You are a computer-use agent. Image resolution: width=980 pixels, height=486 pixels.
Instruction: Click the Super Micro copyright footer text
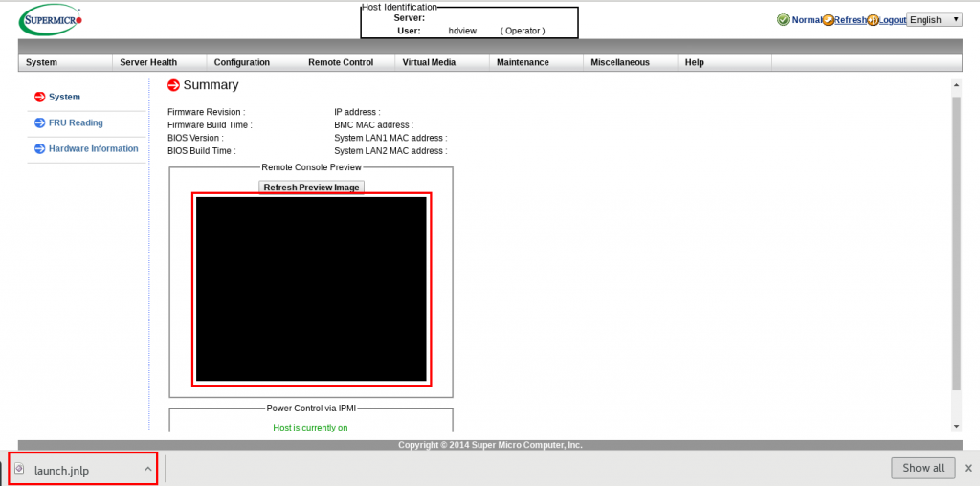[x=490, y=445]
